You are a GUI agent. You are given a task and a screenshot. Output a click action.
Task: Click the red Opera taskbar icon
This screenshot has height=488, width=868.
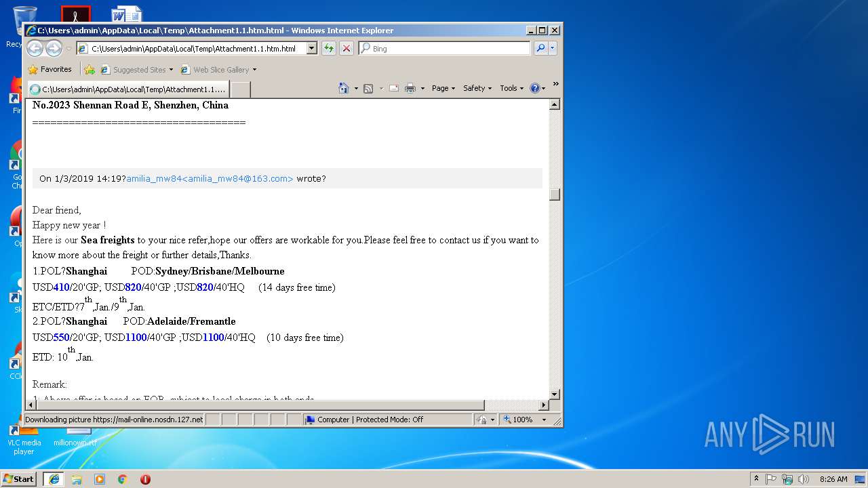(x=145, y=479)
